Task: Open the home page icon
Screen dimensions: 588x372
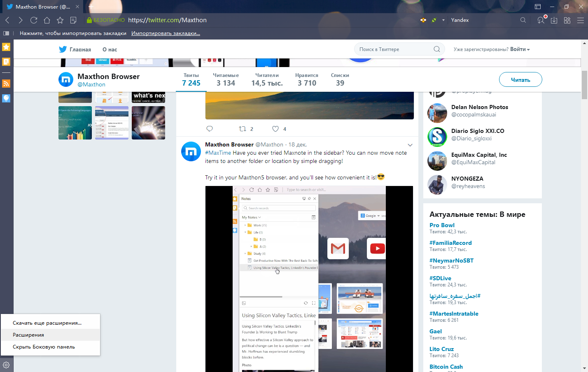Action: click(47, 20)
